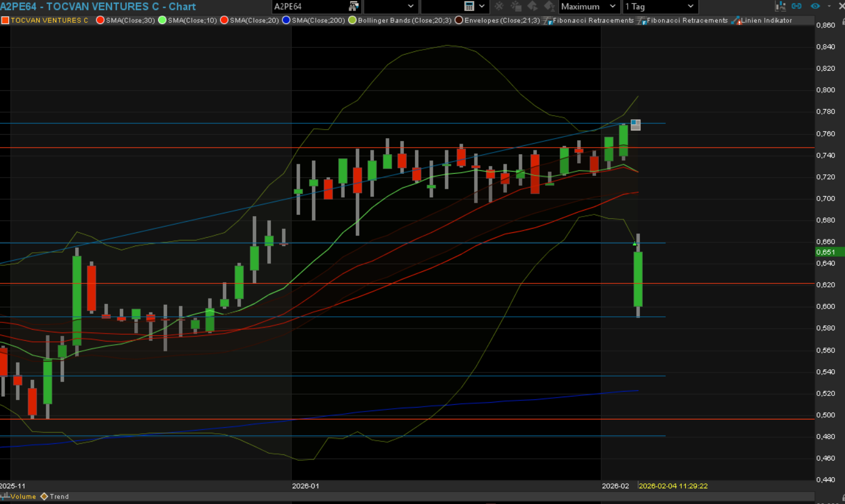845x504 pixels.
Task: Switch to the Trend tab
Action: coord(59,497)
